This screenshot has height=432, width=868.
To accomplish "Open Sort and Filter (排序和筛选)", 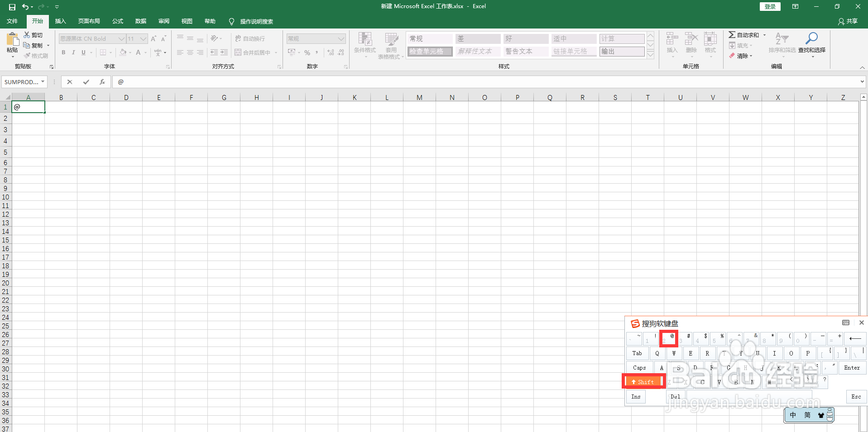I will coord(782,44).
